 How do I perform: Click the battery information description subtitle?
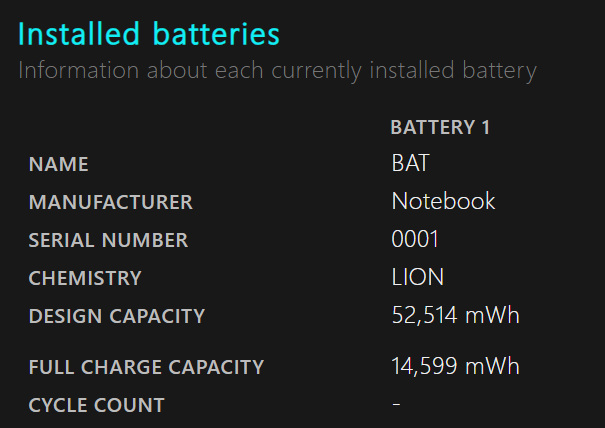coord(277,71)
